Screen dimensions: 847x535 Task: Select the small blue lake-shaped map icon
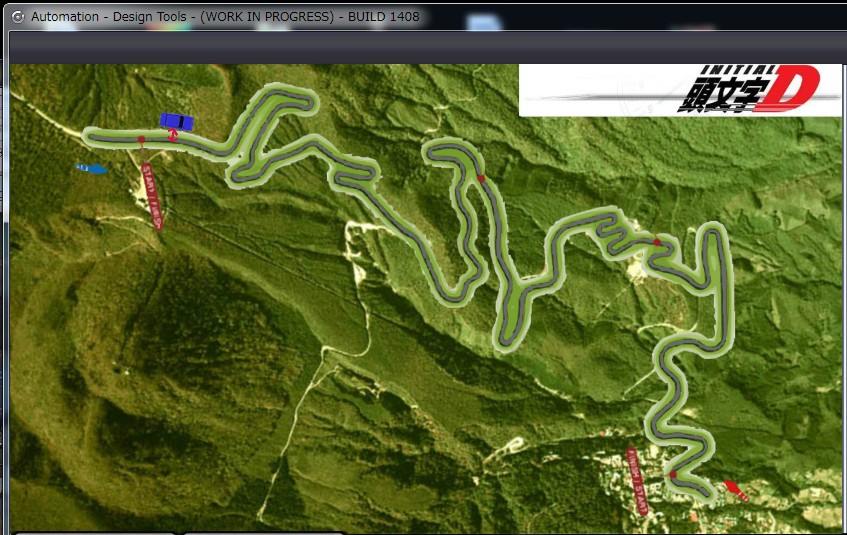click(92, 169)
